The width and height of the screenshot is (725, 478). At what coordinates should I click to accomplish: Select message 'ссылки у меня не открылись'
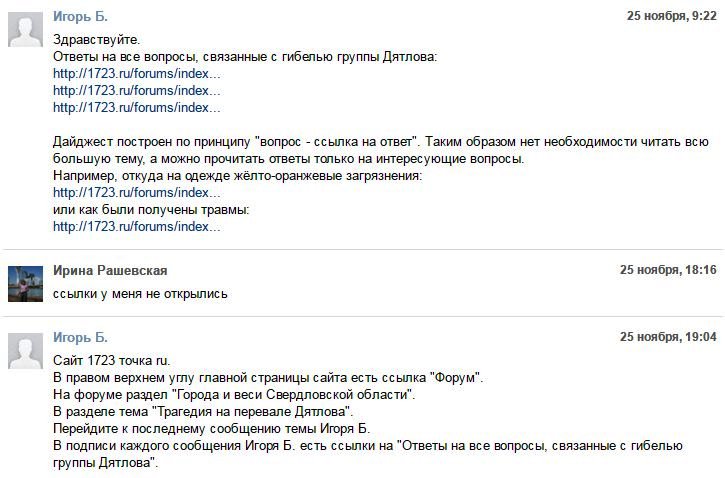tap(140, 294)
